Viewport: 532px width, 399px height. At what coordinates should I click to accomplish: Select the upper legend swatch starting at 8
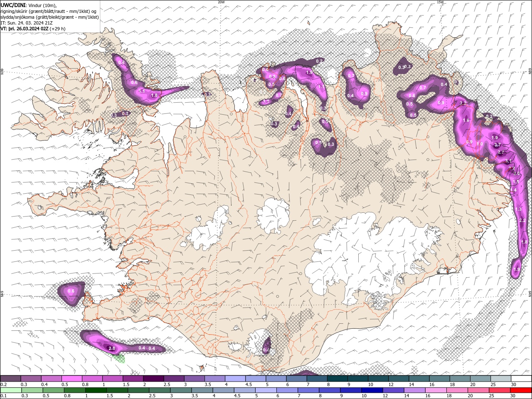tap(337, 379)
